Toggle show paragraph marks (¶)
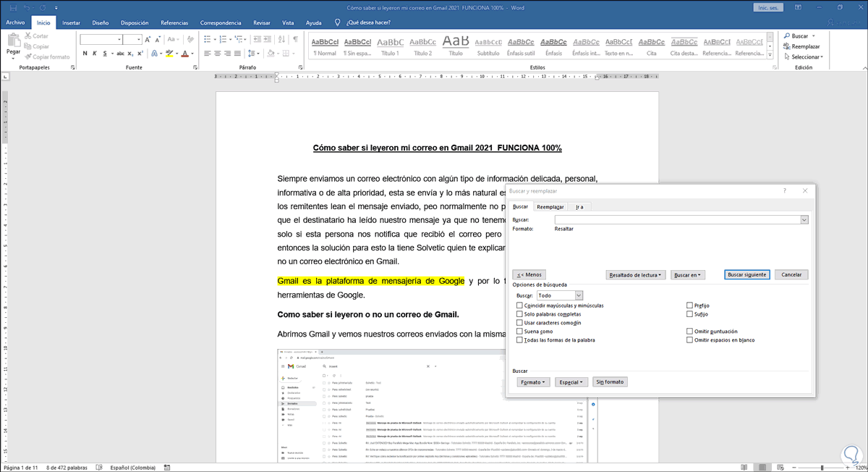Viewport: 868px width, 472px height. [x=295, y=39]
